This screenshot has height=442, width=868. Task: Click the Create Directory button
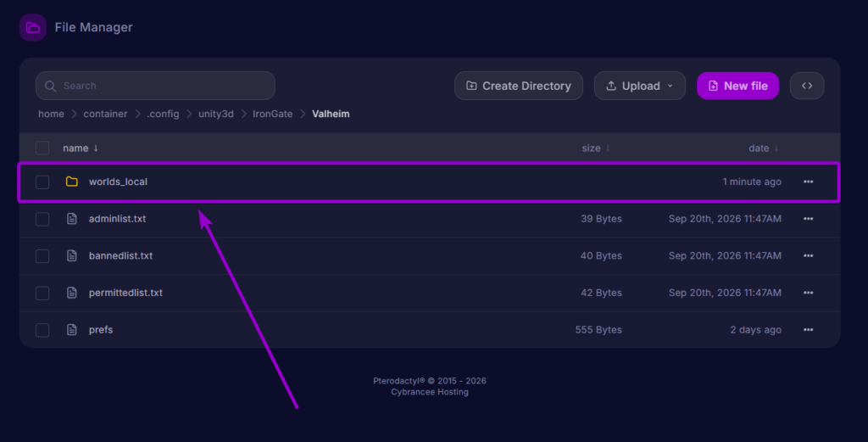519,86
